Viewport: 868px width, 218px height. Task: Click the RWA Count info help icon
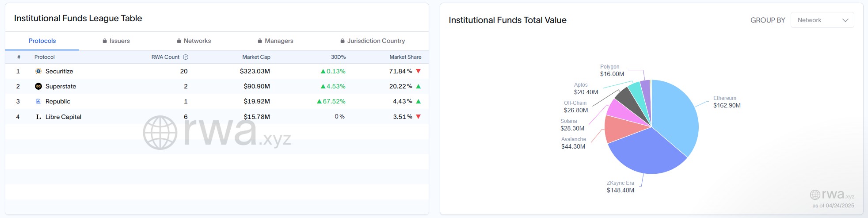186,57
